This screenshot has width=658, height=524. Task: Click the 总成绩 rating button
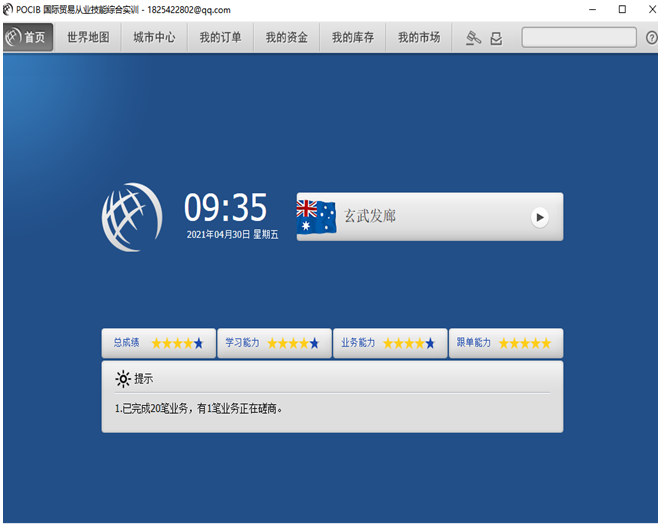coord(158,343)
